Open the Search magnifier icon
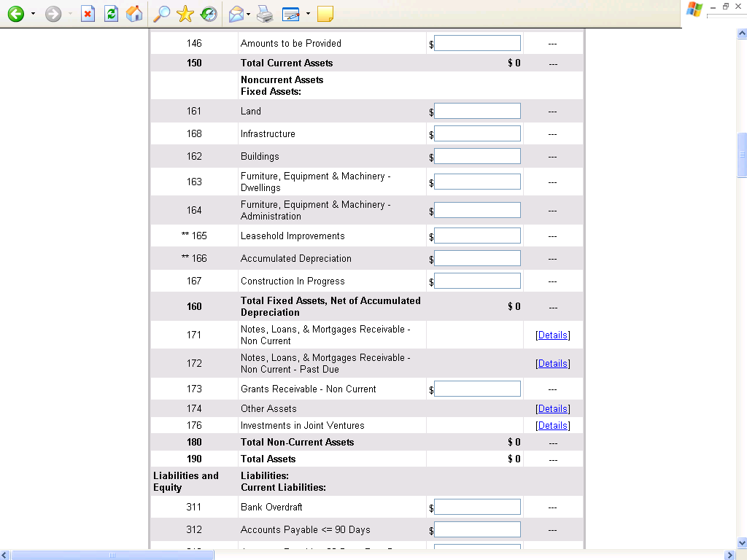This screenshot has width=747, height=560. [x=162, y=14]
